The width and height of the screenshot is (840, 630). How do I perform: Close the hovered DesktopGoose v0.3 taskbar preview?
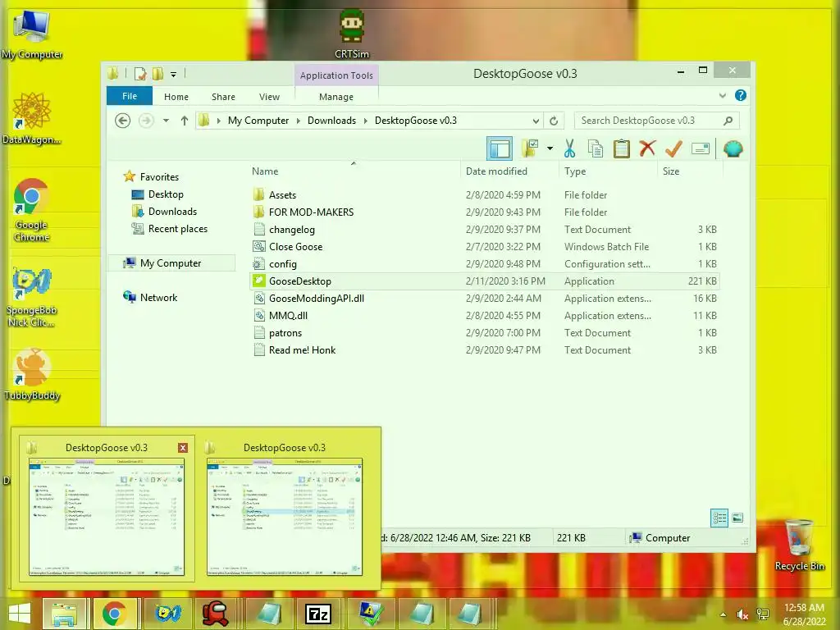tap(183, 448)
